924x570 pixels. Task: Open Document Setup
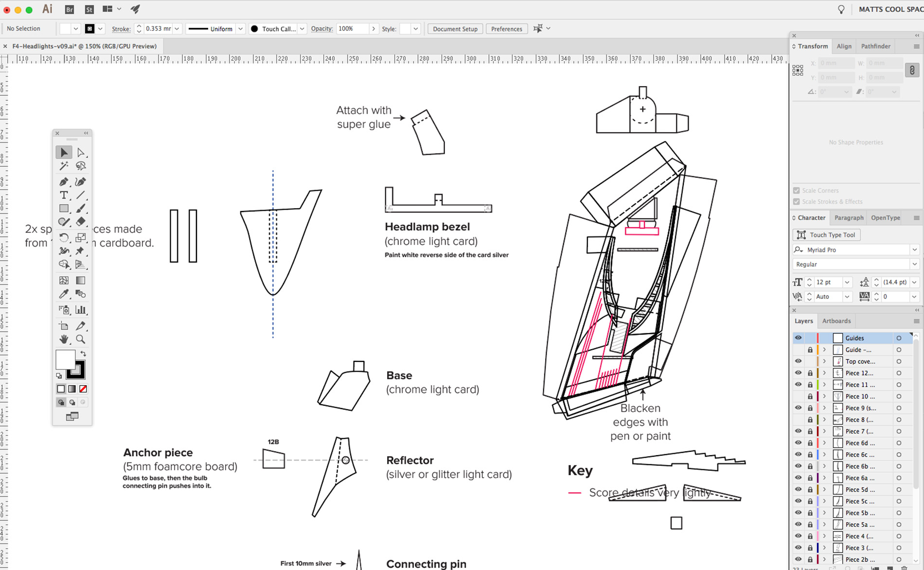coord(455,29)
